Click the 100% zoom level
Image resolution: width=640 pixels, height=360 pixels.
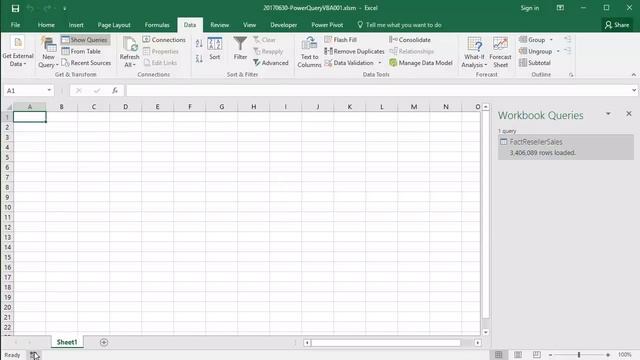(x=624, y=355)
